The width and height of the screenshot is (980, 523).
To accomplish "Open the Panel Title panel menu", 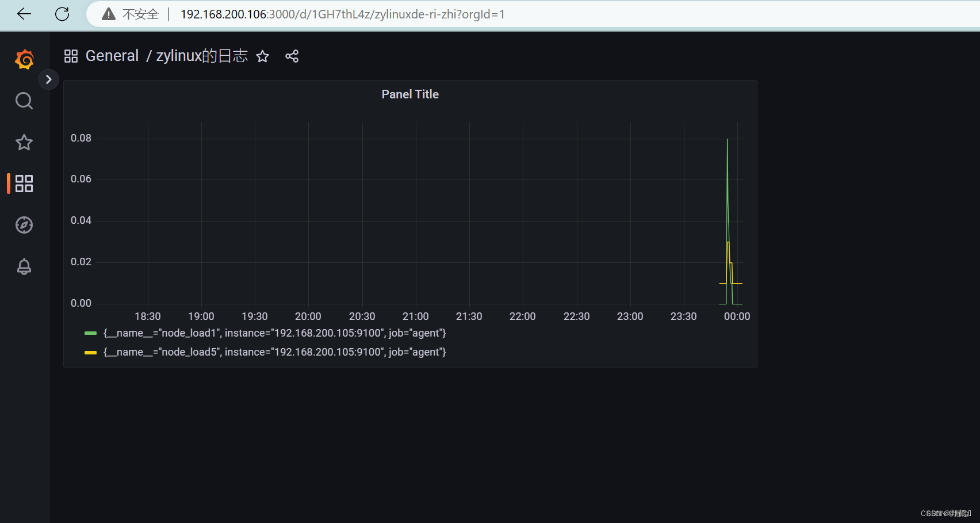I will (409, 94).
